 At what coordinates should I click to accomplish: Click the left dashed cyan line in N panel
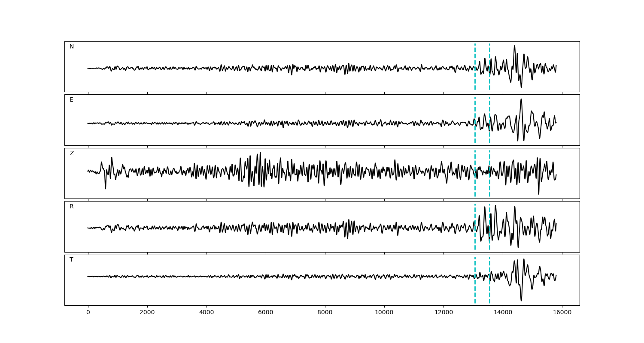click(475, 56)
